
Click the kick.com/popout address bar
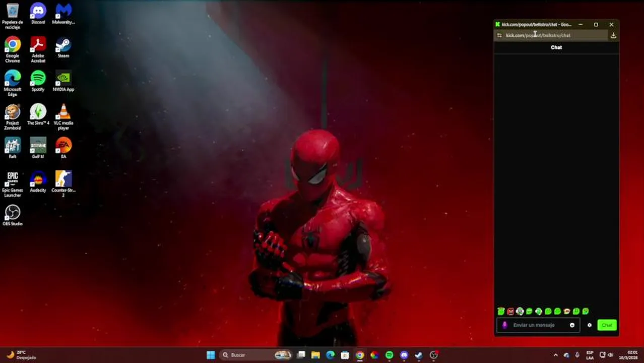tap(552, 35)
